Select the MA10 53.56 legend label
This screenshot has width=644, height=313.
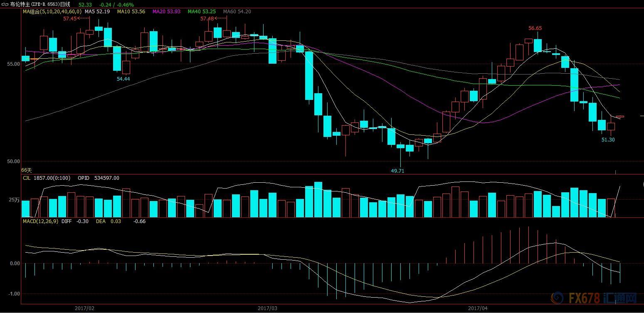131,12
